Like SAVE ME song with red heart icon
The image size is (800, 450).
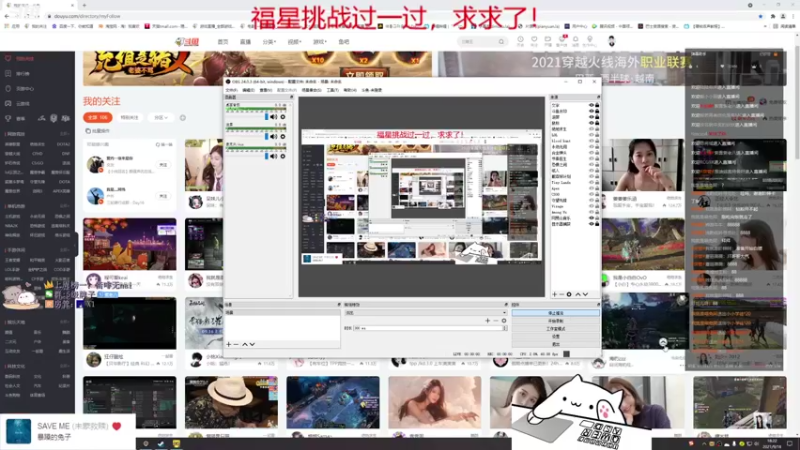pyautogui.click(x=117, y=426)
